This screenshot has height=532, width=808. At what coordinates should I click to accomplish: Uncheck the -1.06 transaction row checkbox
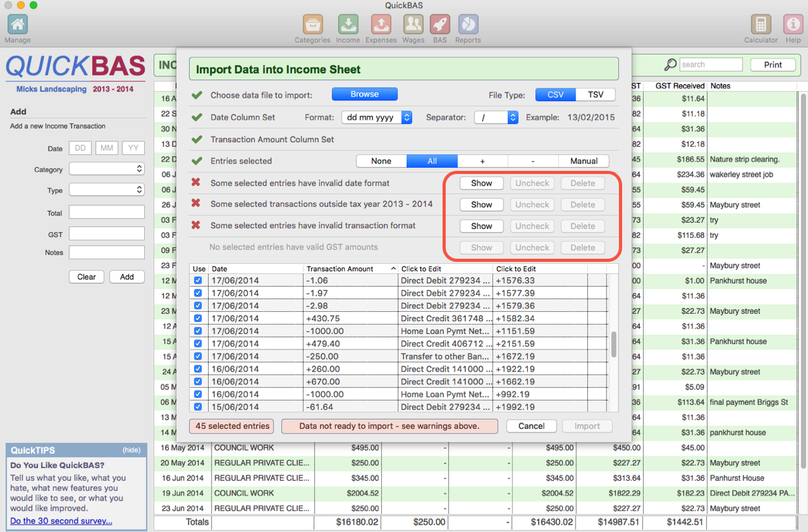[198, 281]
